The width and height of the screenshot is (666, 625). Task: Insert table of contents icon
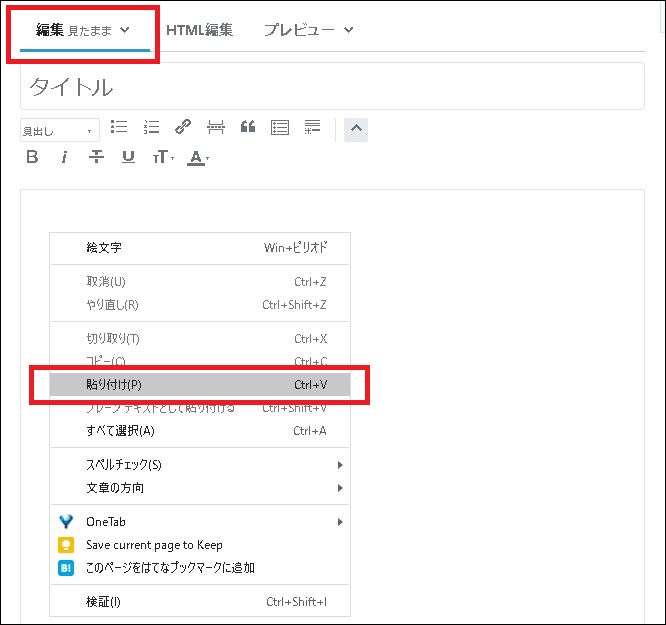[280, 127]
